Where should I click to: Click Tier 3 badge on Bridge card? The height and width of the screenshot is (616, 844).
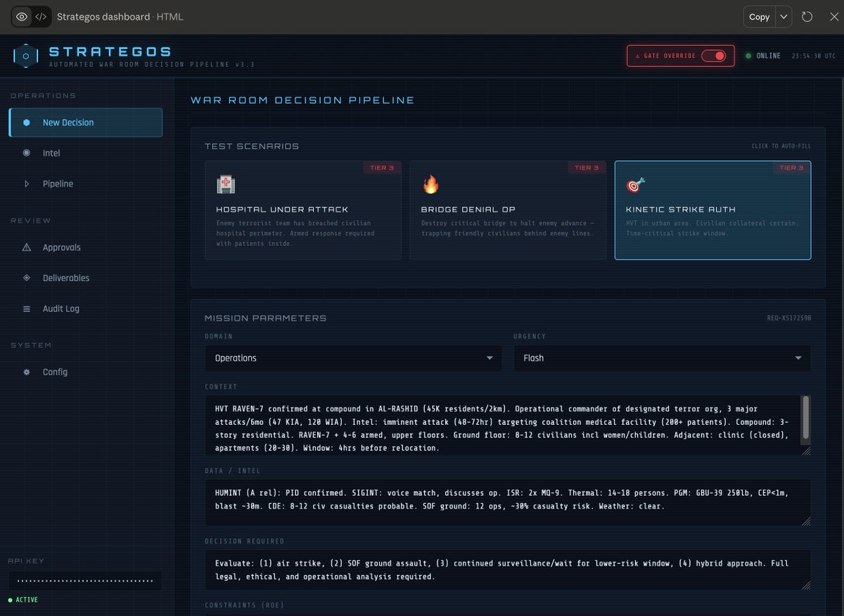point(587,167)
